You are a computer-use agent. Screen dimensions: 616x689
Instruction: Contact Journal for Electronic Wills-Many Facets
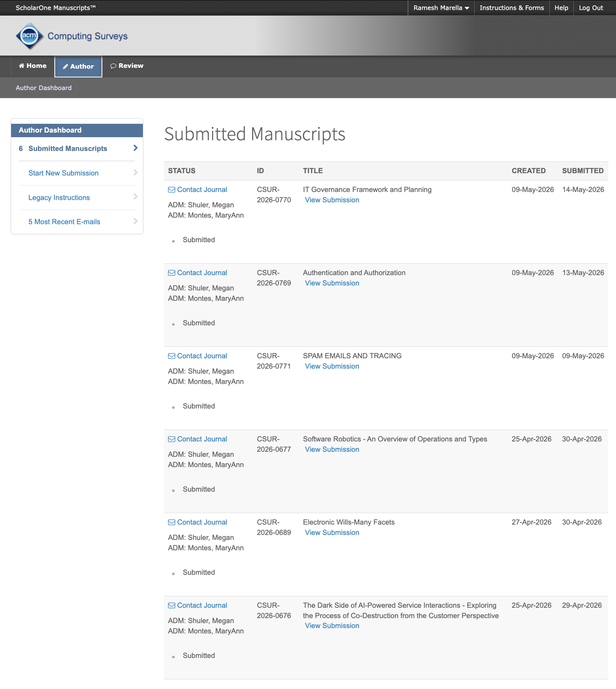pos(202,522)
